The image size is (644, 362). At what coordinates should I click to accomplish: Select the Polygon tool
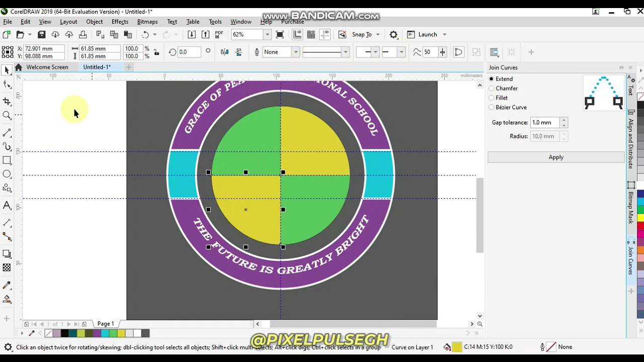point(7,188)
